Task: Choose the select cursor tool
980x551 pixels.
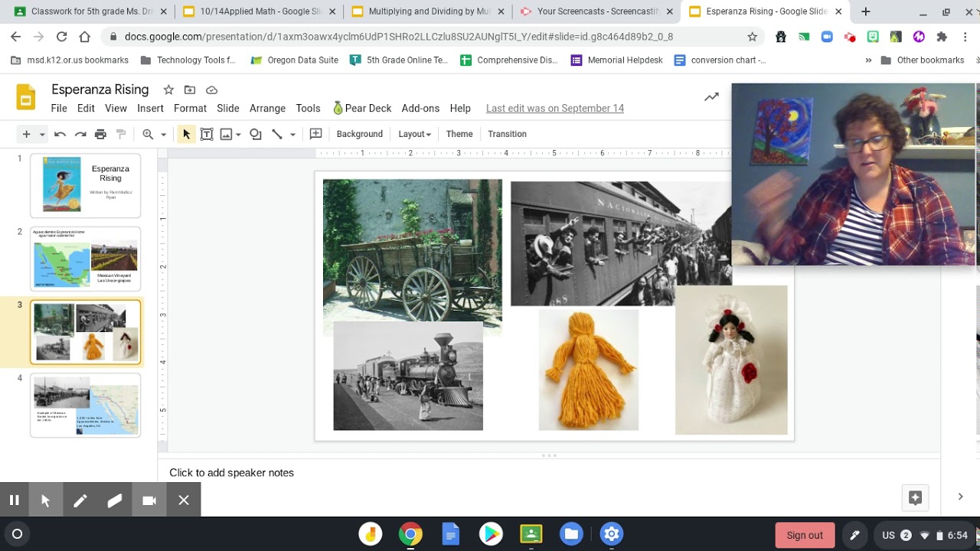Action: [x=186, y=134]
